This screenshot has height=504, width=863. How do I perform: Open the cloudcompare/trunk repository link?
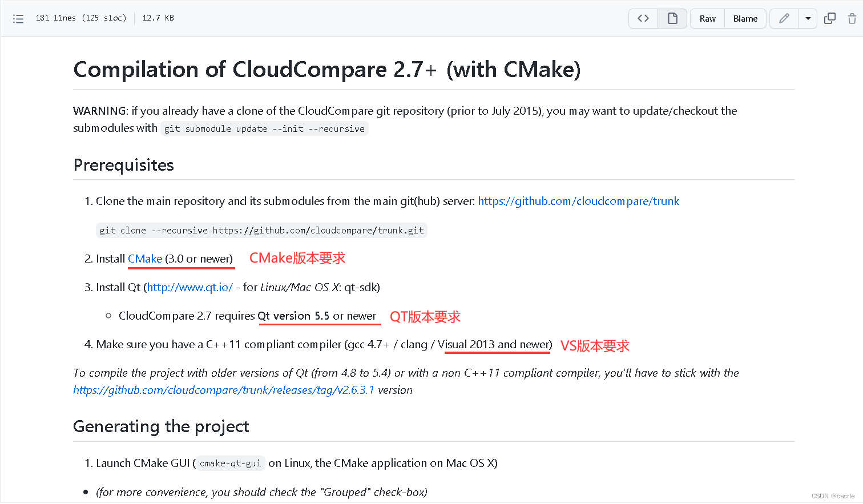(x=579, y=201)
